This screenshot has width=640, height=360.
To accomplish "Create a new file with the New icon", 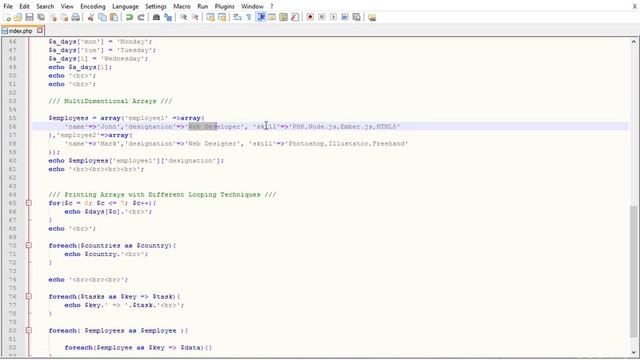I will 7,17.
